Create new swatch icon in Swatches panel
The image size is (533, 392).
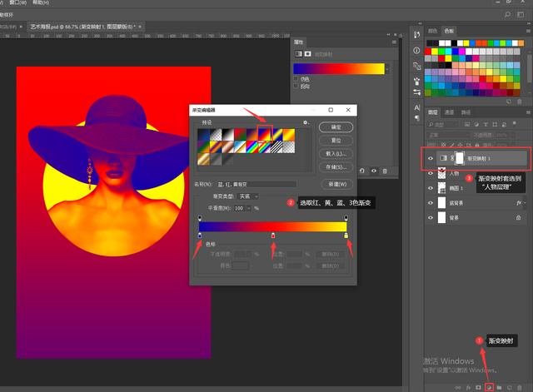pos(509,102)
